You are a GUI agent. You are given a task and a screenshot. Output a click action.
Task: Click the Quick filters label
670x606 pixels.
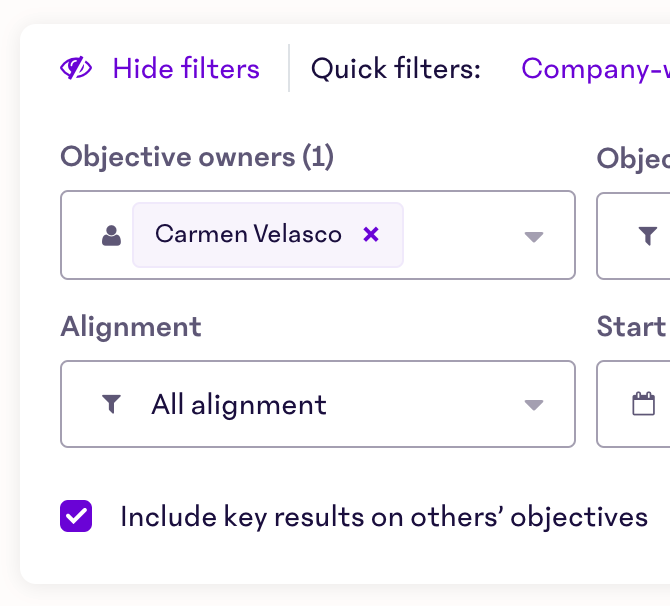click(x=396, y=69)
